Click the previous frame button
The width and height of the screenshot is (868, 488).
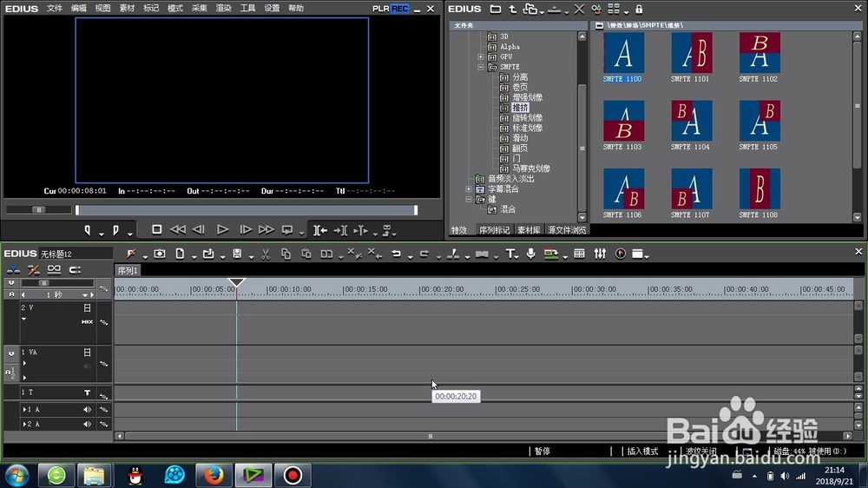(x=199, y=229)
